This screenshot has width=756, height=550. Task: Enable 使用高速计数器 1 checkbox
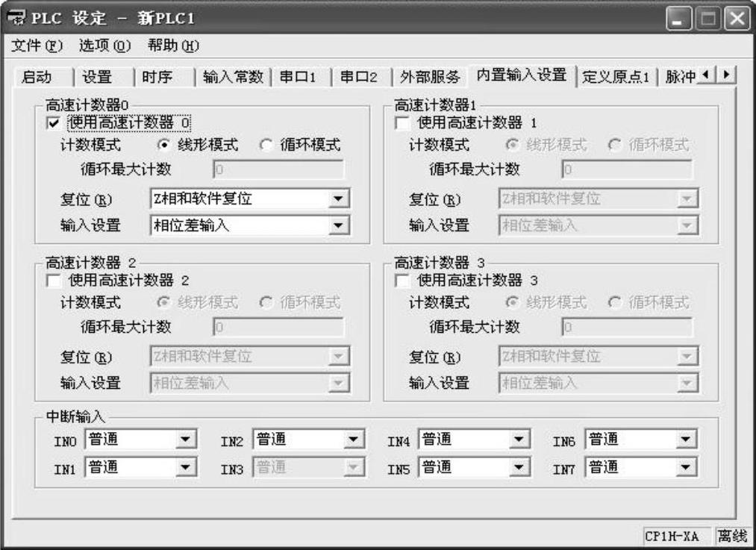(x=402, y=122)
